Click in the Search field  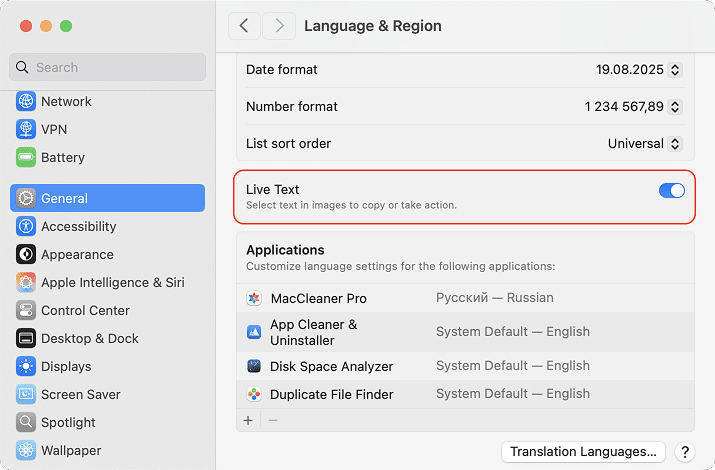point(108,67)
